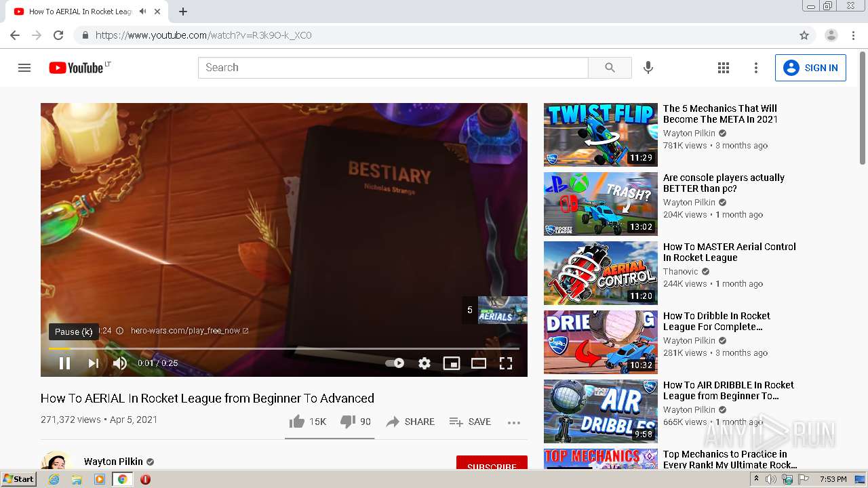Mute the video volume

[x=120, y=363]
